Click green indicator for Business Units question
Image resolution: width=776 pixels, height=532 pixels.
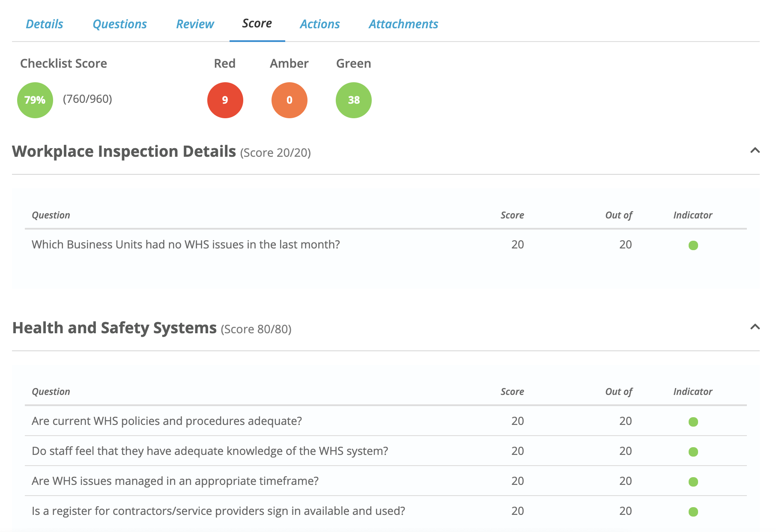(x=693, y=245)
